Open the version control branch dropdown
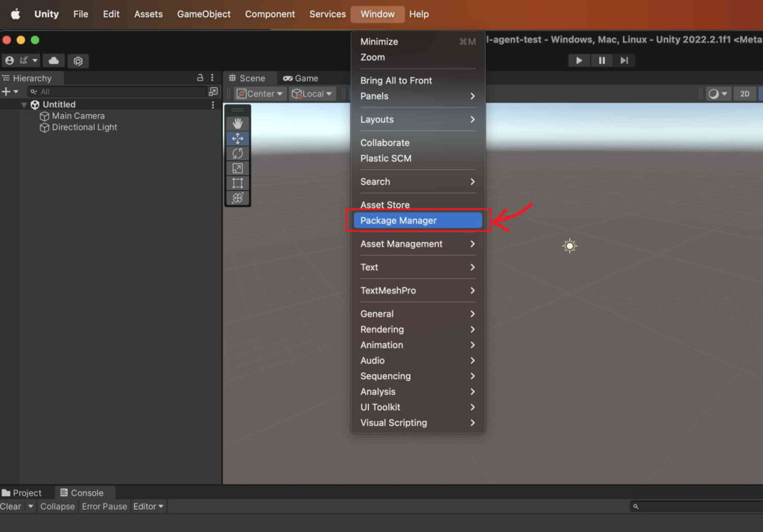This screenshot has height=532, width=763. pyautogui.click(x=28, y=60)
